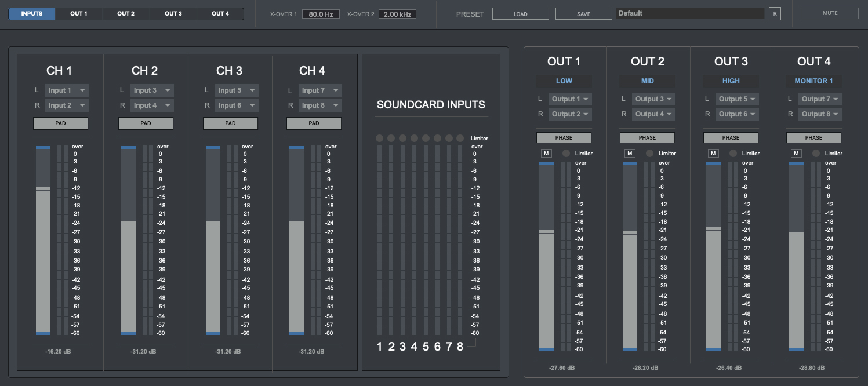
Task: Open CH 4 left Input 7 dropdown
Action: click(320, 90)
